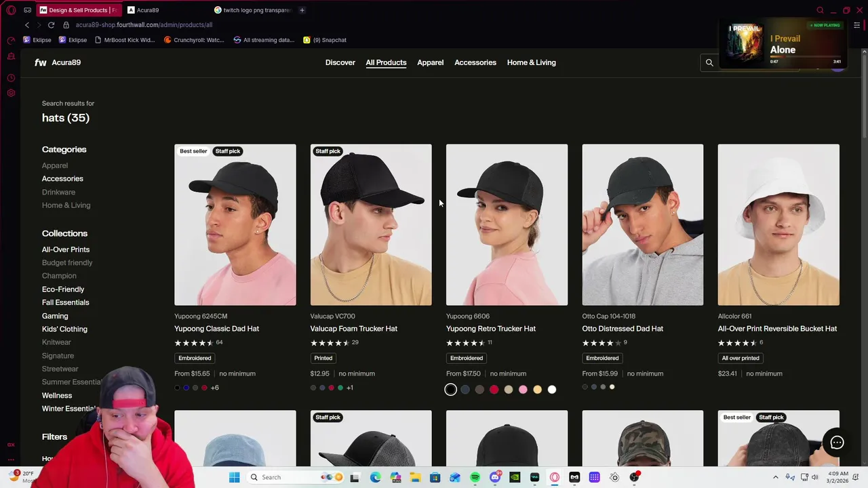Click the padlock site info icon
868x488 pixels.
click(x=66, y=25)
